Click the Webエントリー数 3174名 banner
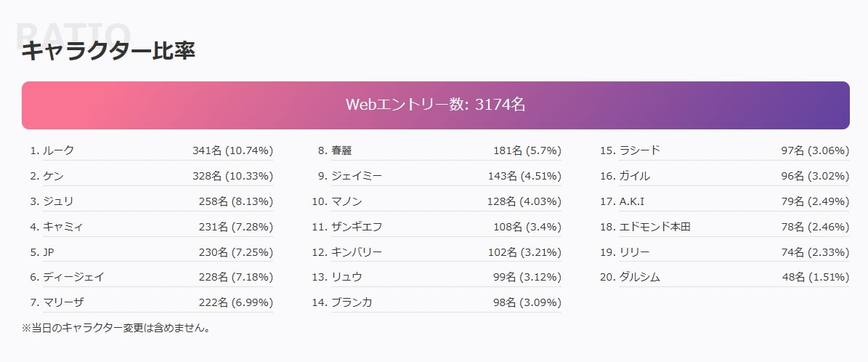Image resolution: width=868 pixels, height=362 pixels. click(435, 105)
